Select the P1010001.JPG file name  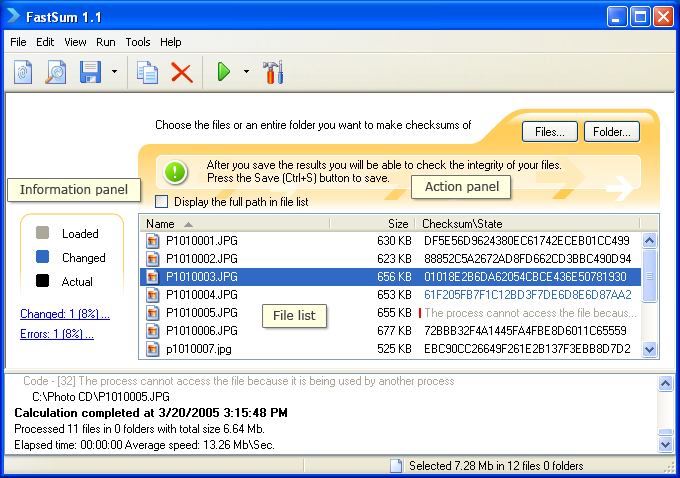click(202, 241)
